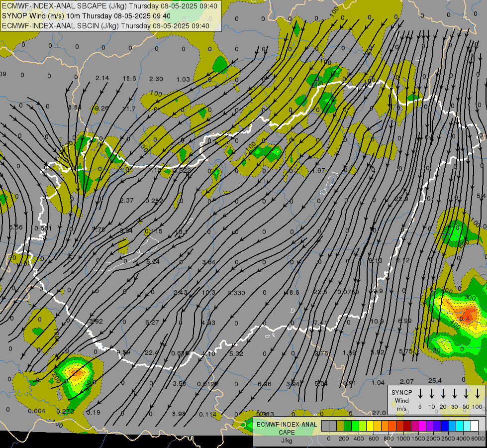Select the leftmost gray swatch in the color bar
The image size is (487, 448).
325,426
